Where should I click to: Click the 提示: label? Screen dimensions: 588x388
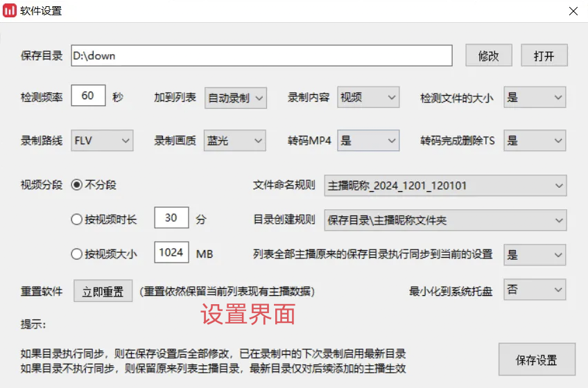pos(33,324)
